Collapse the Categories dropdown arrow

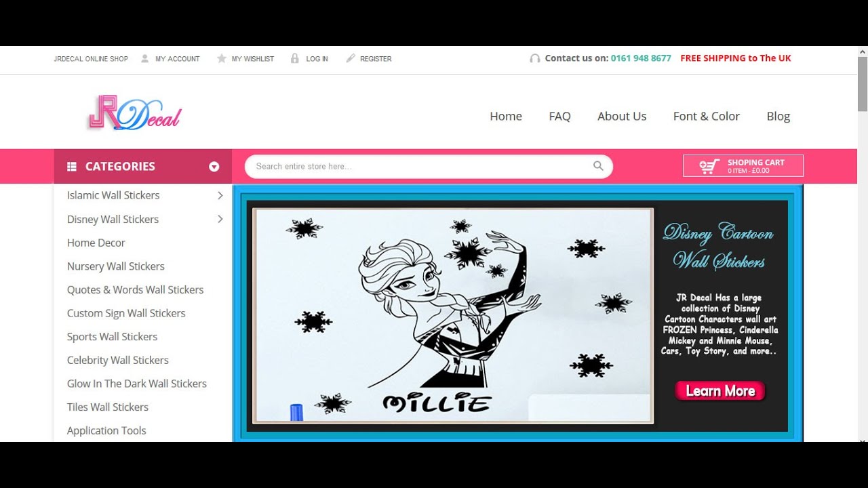tap(214, 167)
